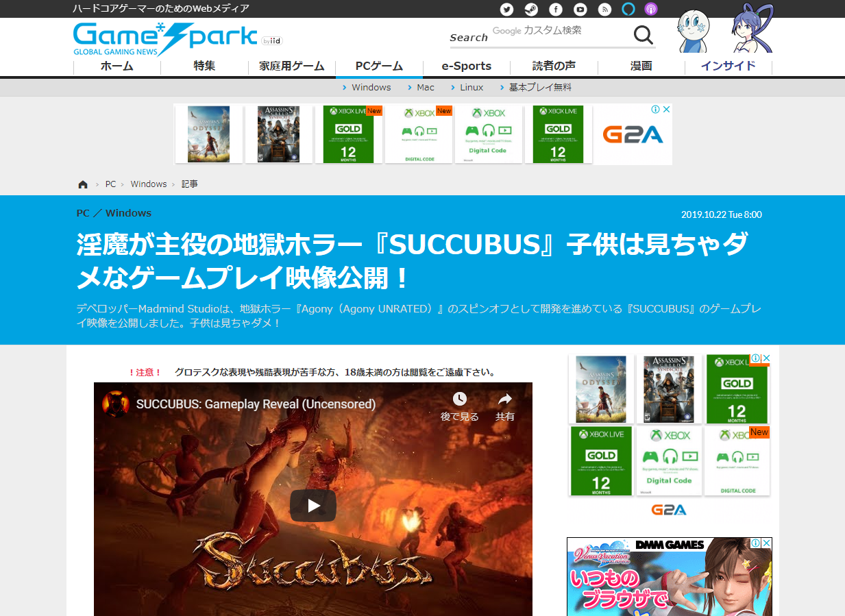Click sidebar Xbox 'Digital Code' tile
845x616 pixels.
670,460
